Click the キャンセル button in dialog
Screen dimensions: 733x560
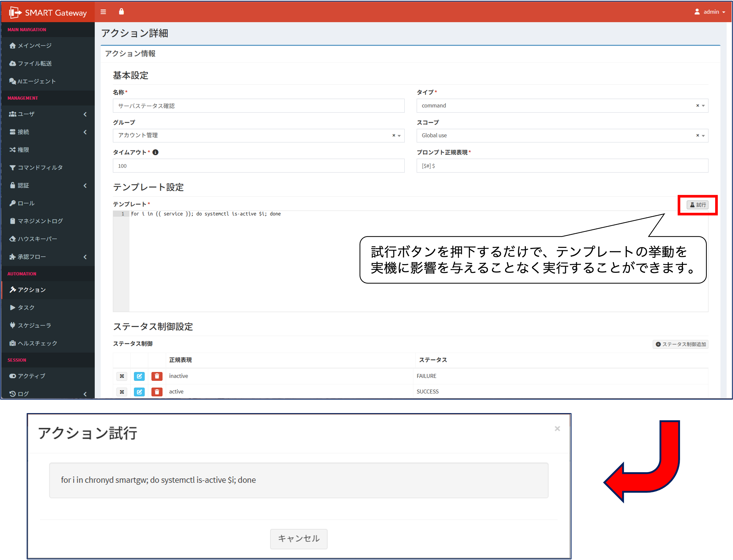pos(299,539)
